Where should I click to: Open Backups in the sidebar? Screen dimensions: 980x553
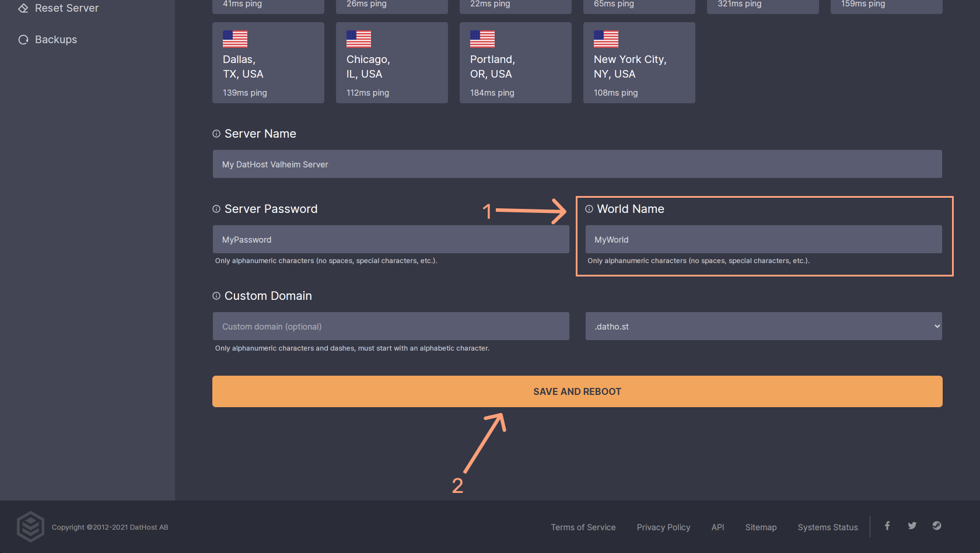(55, 40)
